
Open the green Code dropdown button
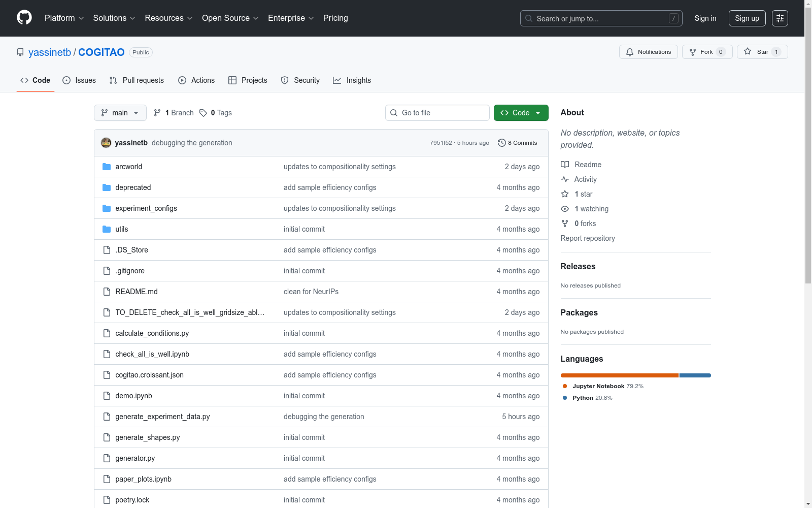521,113
